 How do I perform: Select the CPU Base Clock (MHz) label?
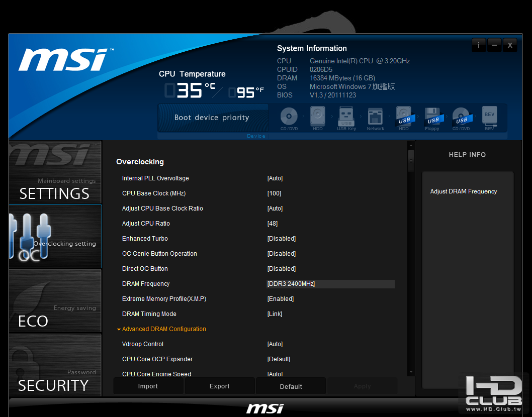(x=154, y=193)
